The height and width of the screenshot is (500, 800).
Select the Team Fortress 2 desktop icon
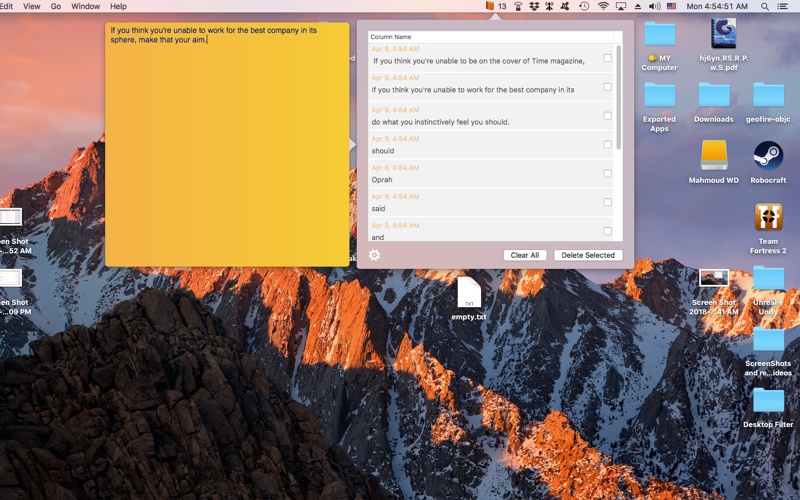pyautogui.click(x=767, y=217)
